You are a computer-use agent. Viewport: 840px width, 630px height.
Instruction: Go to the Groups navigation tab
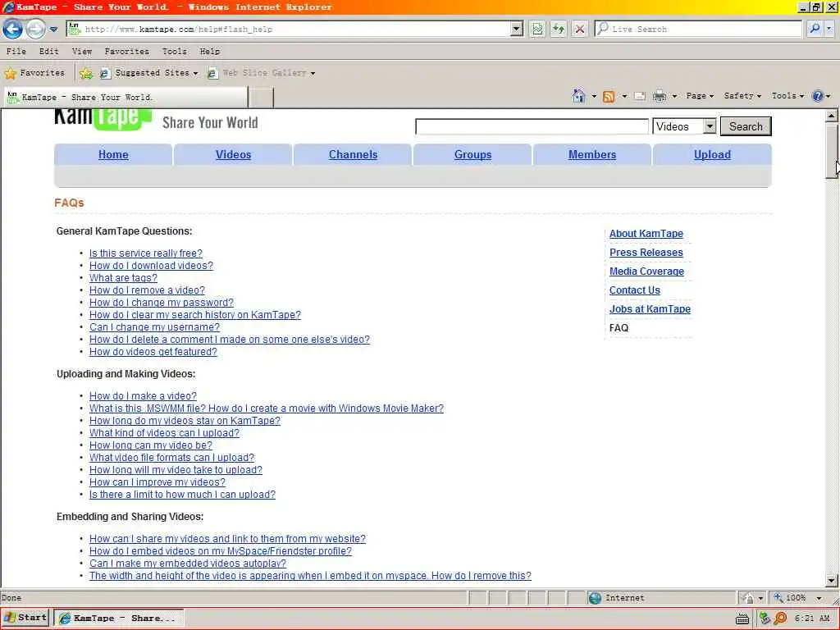pyautogui.click(x=472, y=155)
